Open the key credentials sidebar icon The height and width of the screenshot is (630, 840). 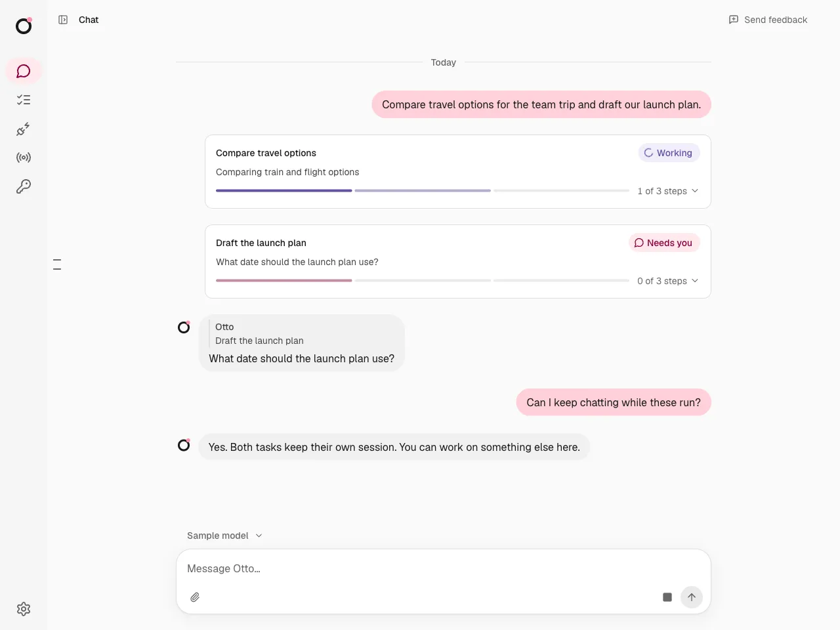point(24,186)
